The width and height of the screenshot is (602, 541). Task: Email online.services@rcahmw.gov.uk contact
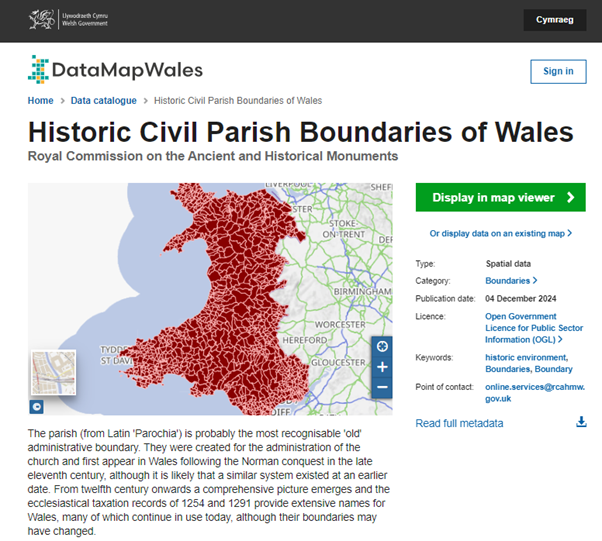535,392
